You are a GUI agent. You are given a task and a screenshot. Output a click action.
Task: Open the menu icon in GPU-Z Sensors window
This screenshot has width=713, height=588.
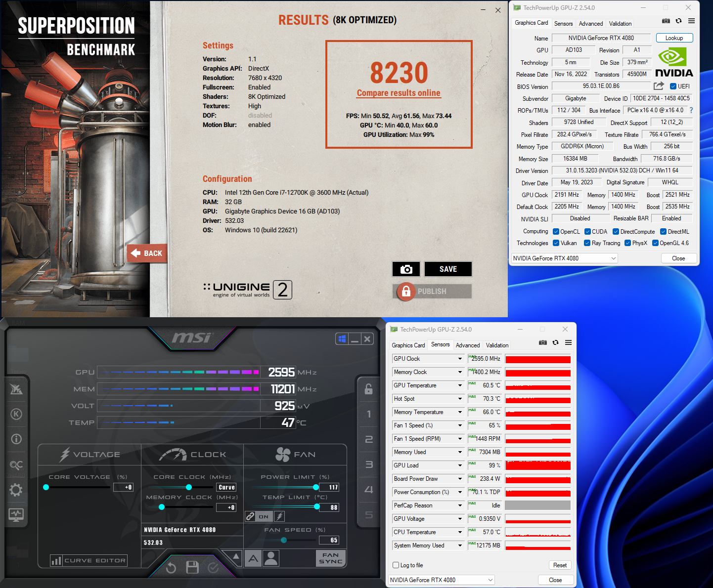point(568,342)
